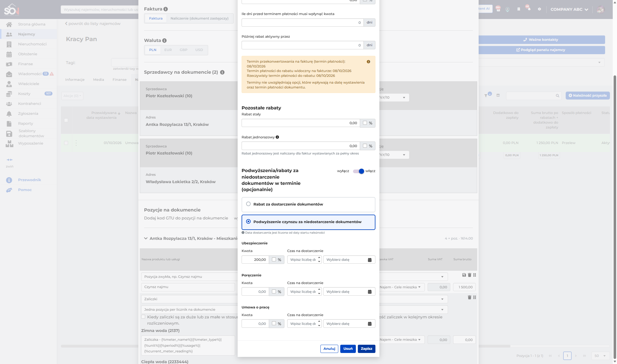Image resolution: width=617 pixels, height=364 pixels.
Task: Click info icon in yellow terms notice
Action: pyautogui.click(x=368, y=62)
